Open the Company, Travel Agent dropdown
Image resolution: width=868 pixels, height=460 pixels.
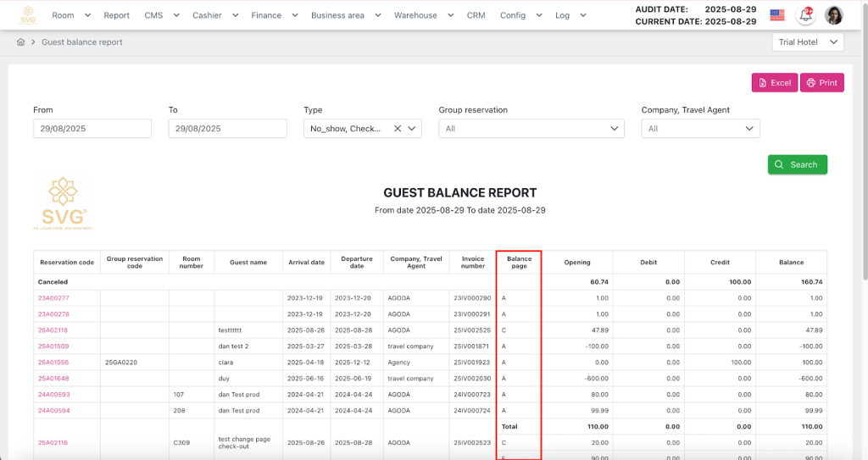[700, 129]
